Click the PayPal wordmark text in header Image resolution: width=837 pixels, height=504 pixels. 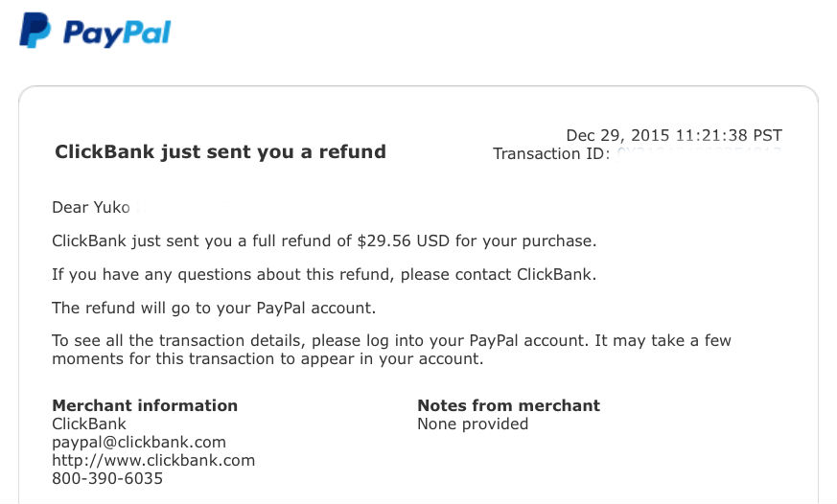[117, 34]
